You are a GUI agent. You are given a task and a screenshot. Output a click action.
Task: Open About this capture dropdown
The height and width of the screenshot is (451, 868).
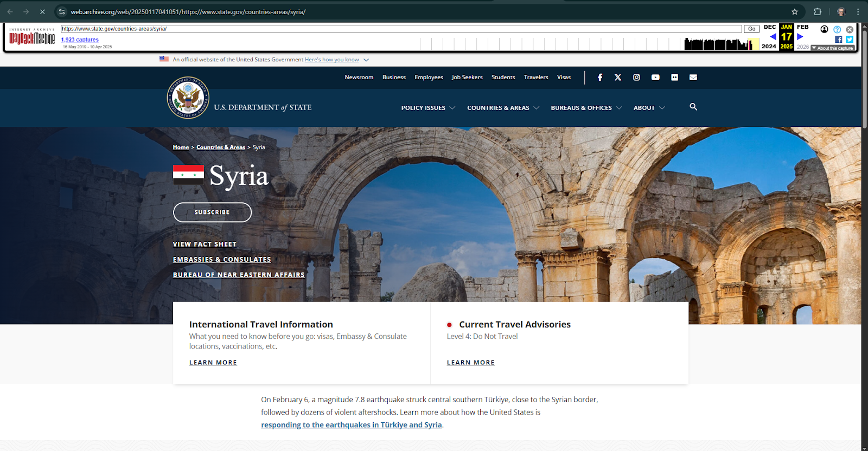coord(833,48)
